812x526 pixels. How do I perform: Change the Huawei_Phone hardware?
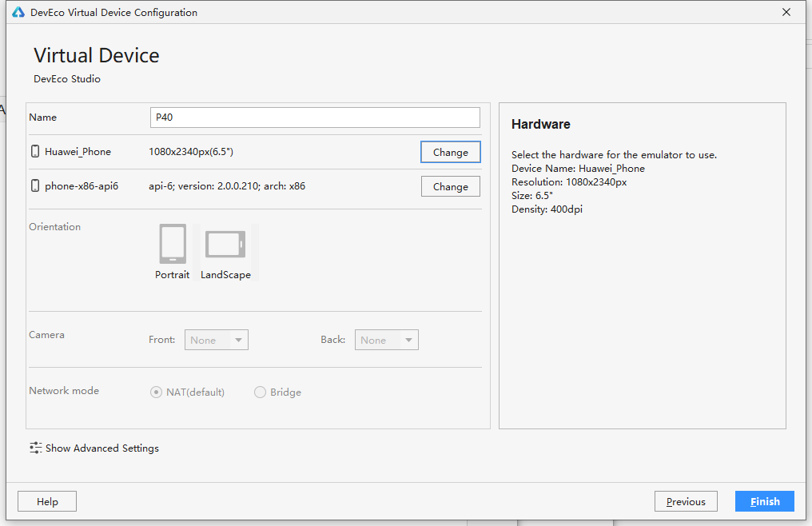click(x=451, y=152)
